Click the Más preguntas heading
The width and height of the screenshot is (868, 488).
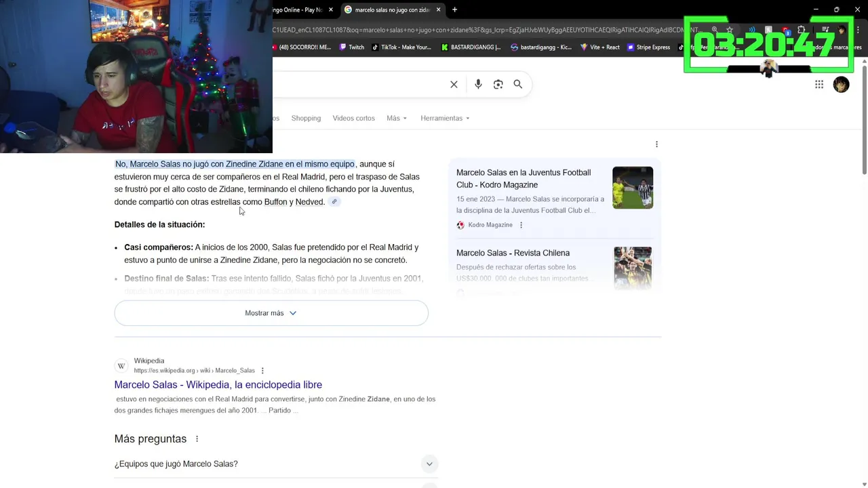click(151, 439)
